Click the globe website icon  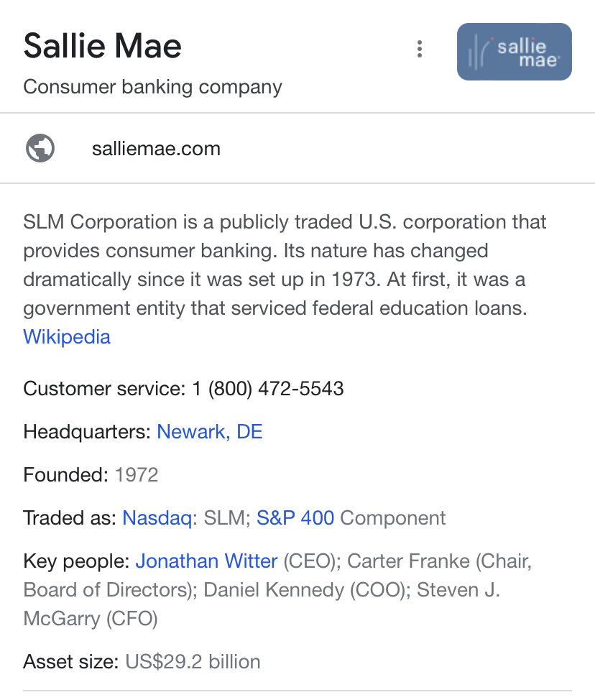coord(40,149)
